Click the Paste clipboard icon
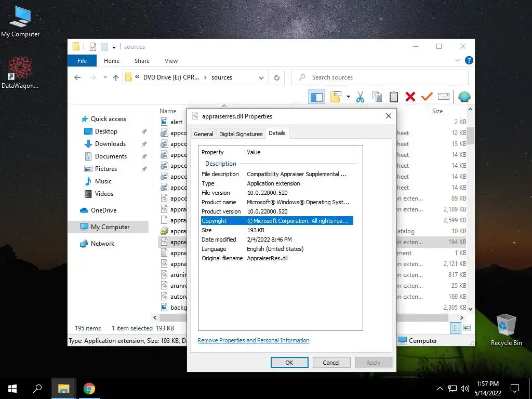532x399 pixels. pyautogui.click(x=394, y=97)
